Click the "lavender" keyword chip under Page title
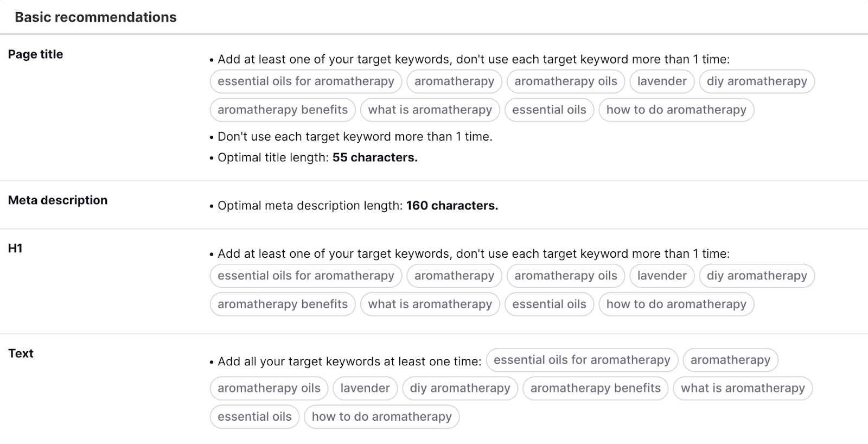This screenshot has width=868, height=444. click(x=662, y=81)
